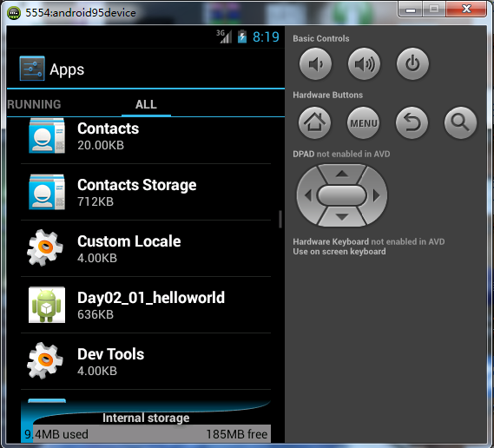Click the emulator power button

[412, 63]
